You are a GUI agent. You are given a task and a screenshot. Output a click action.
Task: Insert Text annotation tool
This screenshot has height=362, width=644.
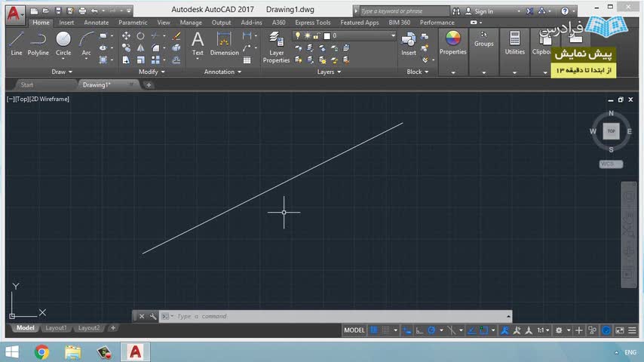(x=198, y=44)
